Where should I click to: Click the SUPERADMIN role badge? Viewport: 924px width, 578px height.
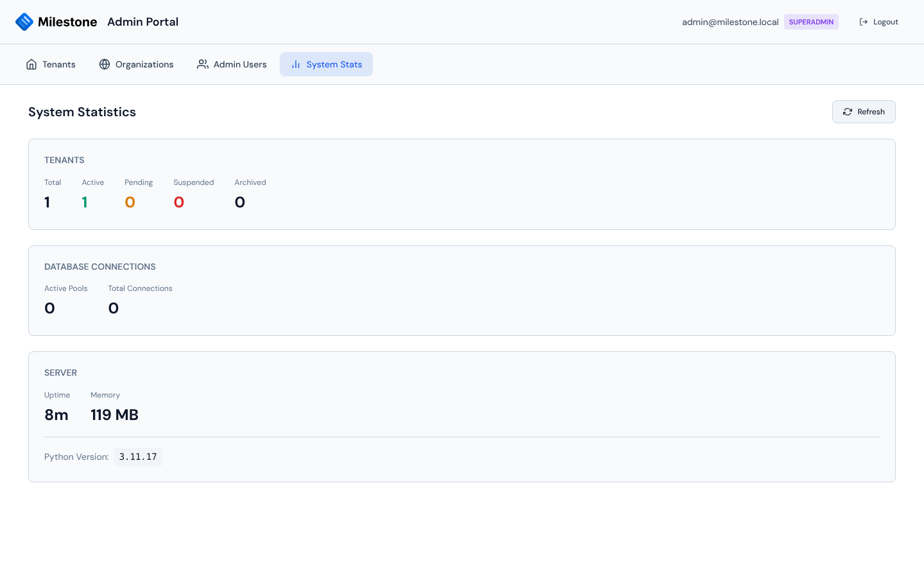point(811,22)
